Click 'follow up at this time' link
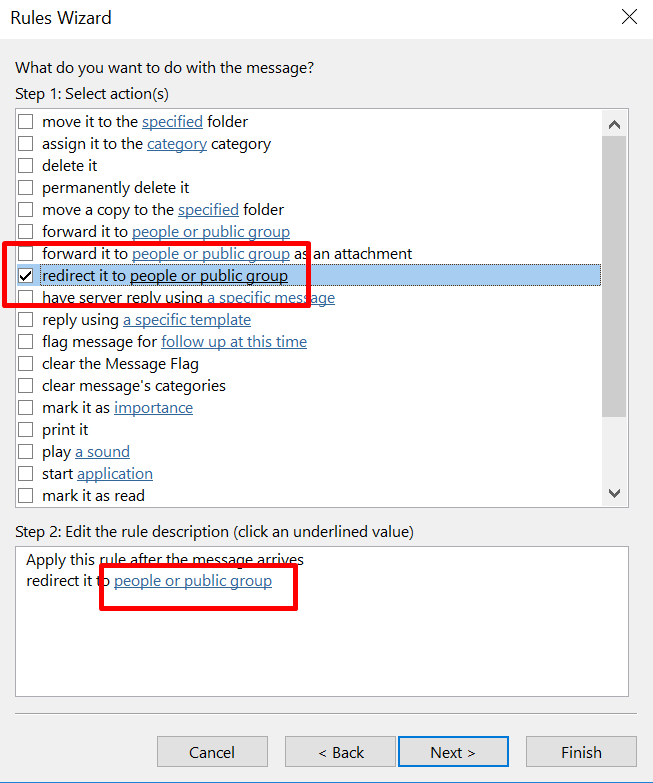The width and height of the screenshot is (653, 783). [x=234, y=342]
